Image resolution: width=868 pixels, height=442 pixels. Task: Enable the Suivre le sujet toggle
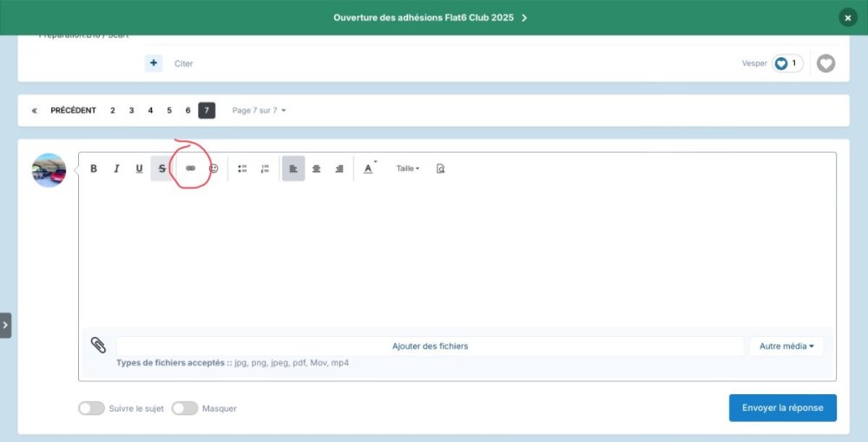(91, 408)
